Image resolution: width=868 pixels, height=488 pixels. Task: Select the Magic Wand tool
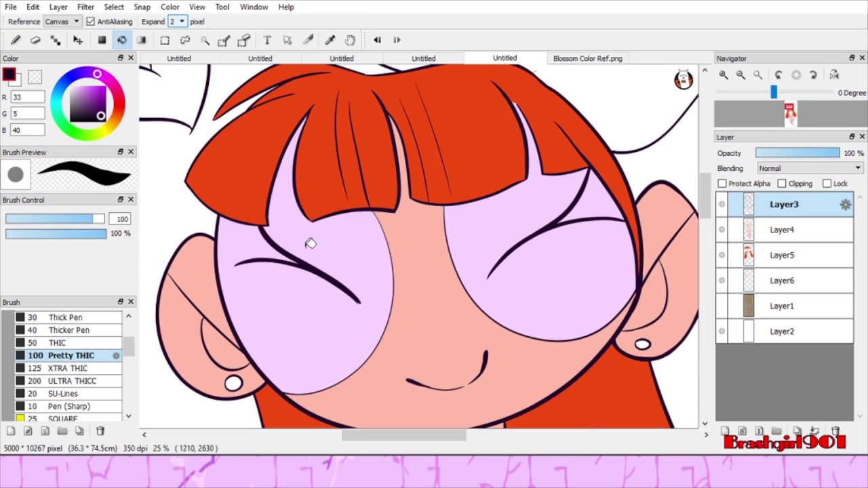pos(205,40)
